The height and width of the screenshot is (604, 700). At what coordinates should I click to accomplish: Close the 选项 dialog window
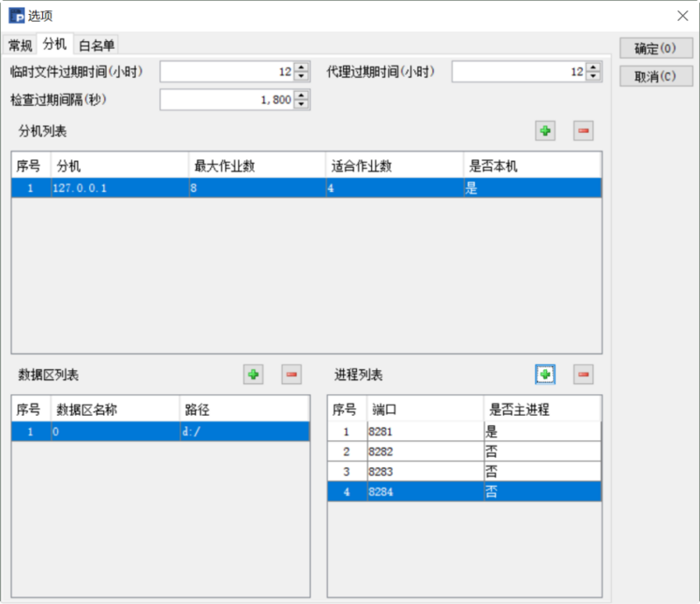tap(682, 16)
